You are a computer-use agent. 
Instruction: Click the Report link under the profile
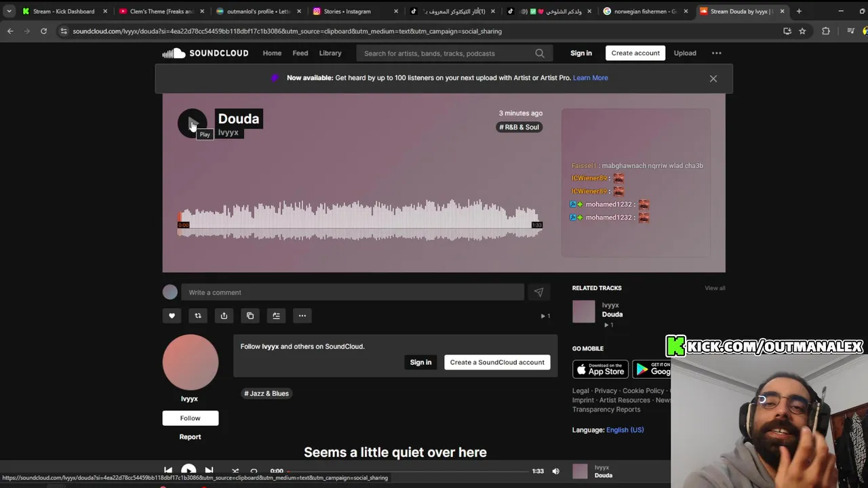pyautogui.click(x=190, y=436)
